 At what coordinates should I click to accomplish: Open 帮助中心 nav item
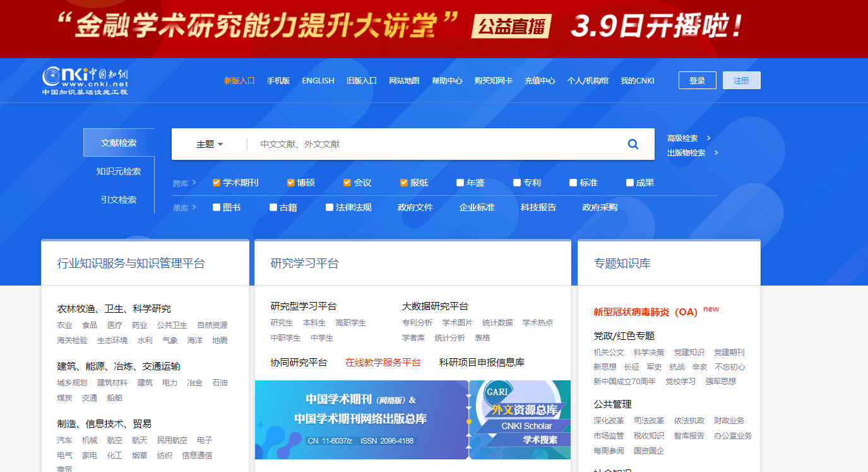[x=447, y=81]
